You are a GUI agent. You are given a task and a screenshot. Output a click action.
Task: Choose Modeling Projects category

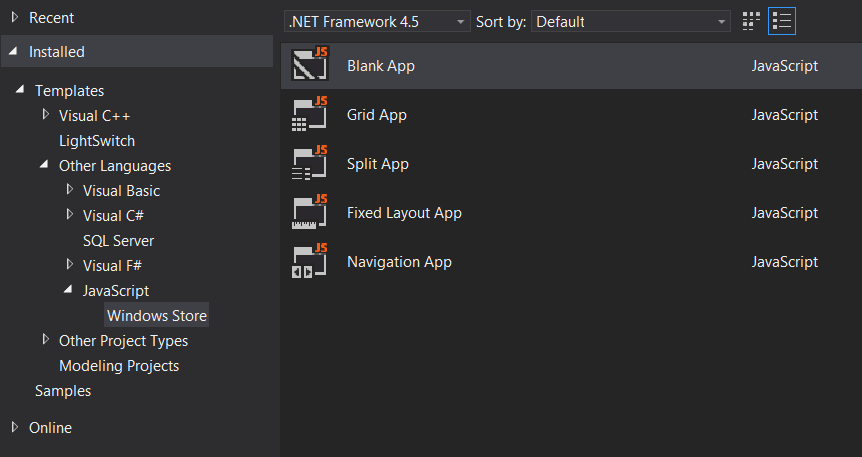click(x=119, y=366)
